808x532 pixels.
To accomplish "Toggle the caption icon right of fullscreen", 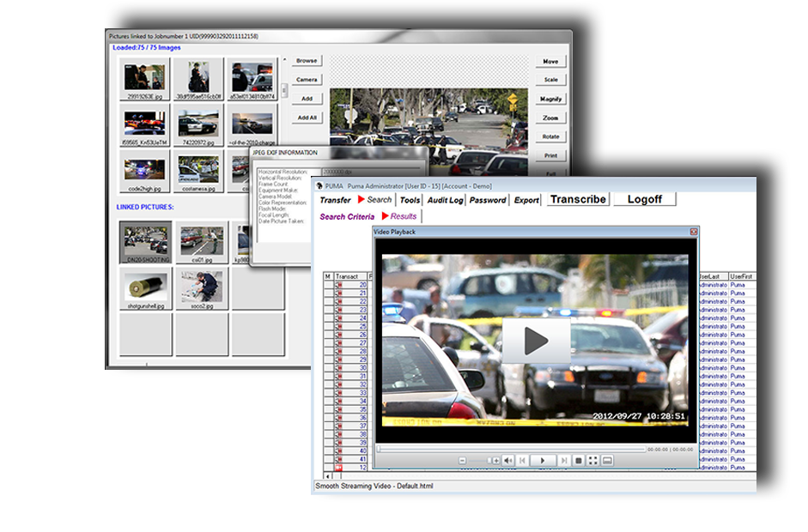I will click(608, 461).
